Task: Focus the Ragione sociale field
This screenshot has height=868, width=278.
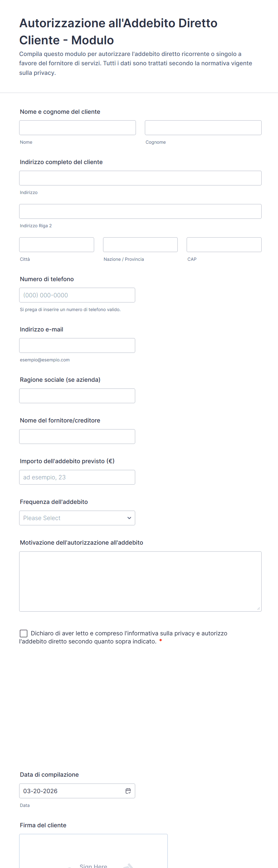Action: pos(77,396)
